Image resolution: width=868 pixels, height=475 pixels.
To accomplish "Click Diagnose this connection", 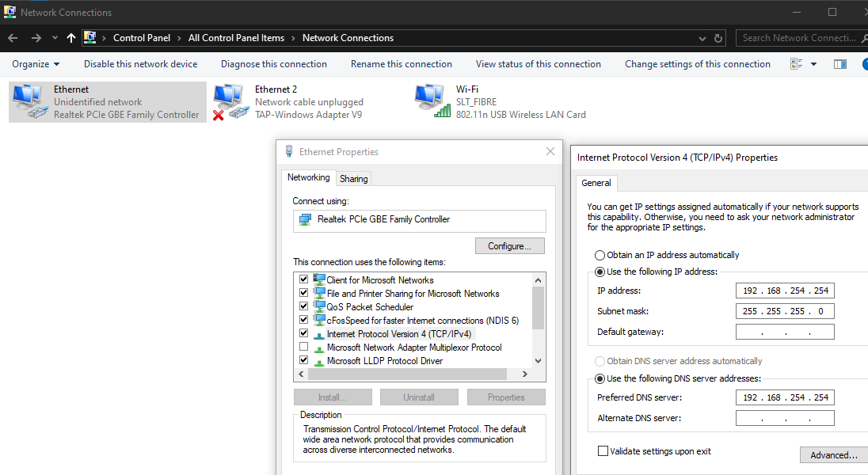I will 274,64.
